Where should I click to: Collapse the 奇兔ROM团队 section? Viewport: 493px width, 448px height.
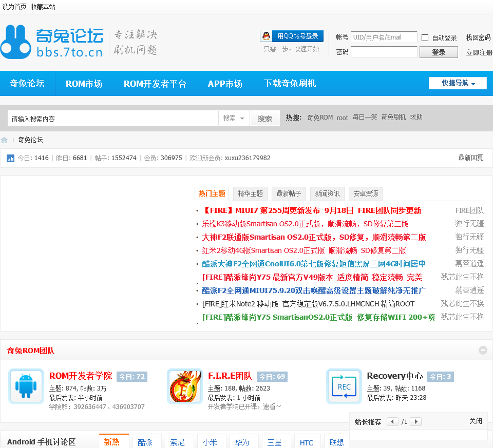coord(483,350)
